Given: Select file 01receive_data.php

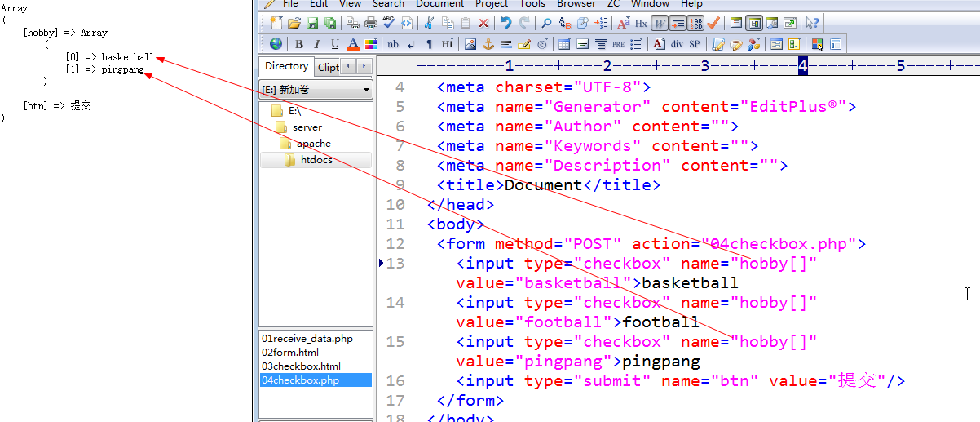Looking at the screenshot, I should tap(307, 338).
